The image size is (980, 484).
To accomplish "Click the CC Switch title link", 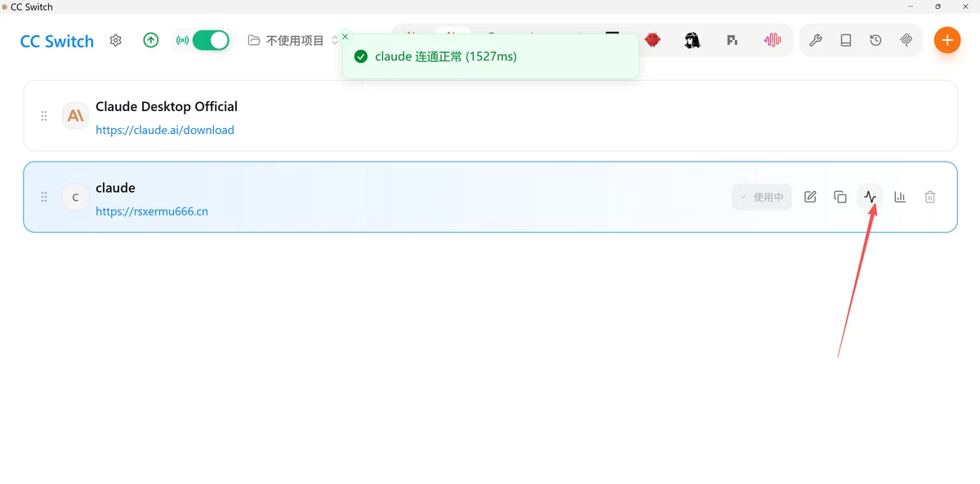I will (57, 41).
